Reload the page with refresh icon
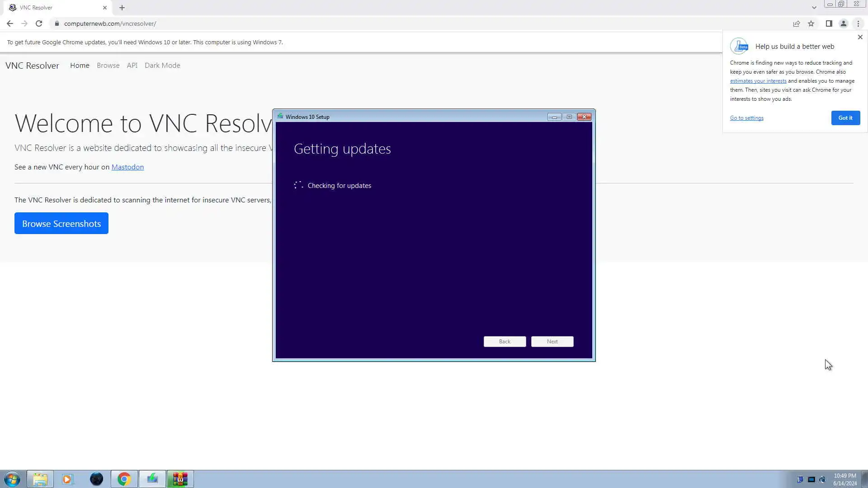This screenshot has width=868, height=488. (39, 23)
